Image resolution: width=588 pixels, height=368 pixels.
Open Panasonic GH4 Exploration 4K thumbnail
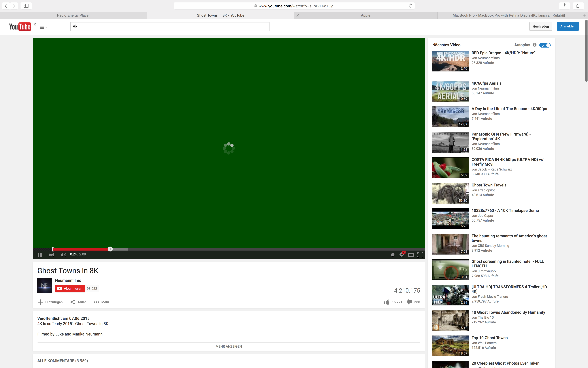pos(451,142)
